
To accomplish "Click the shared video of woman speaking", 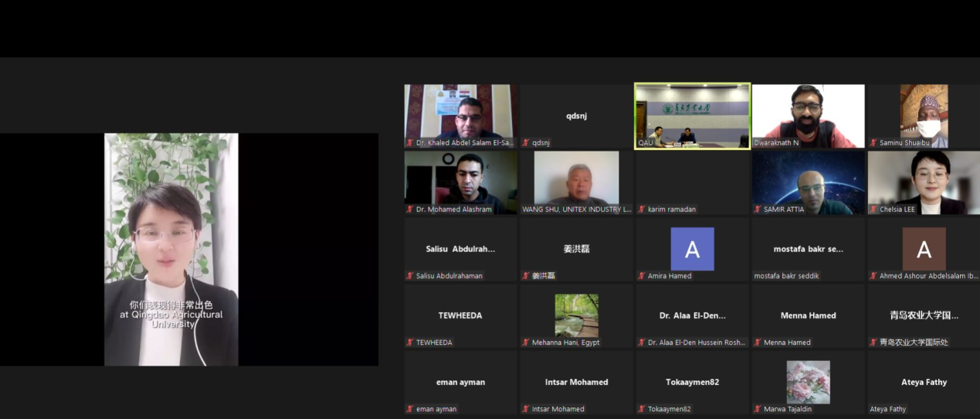I will point(171,249).
